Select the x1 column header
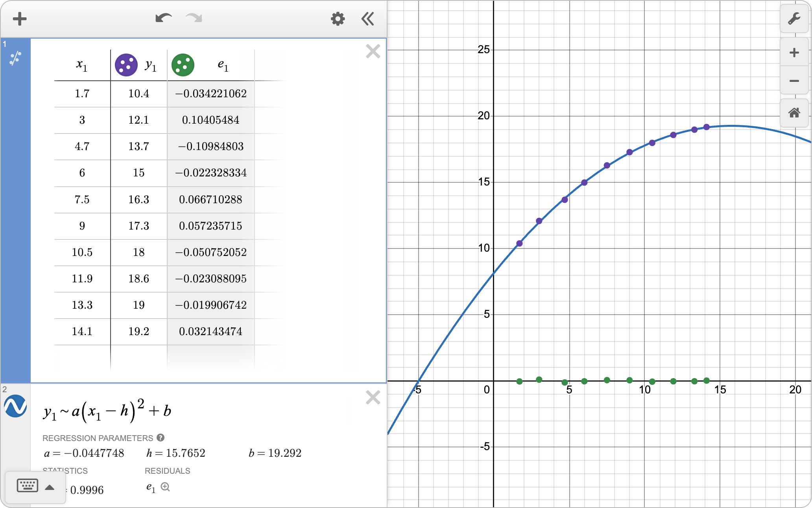The width and height of the screenshot is (812, 508). [x=82, y=65]
